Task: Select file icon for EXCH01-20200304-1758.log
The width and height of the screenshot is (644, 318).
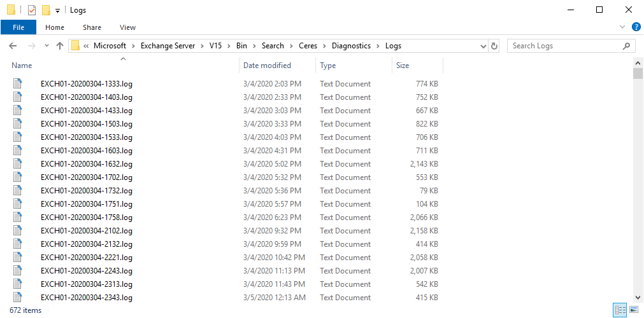Action: click(17, 217)
